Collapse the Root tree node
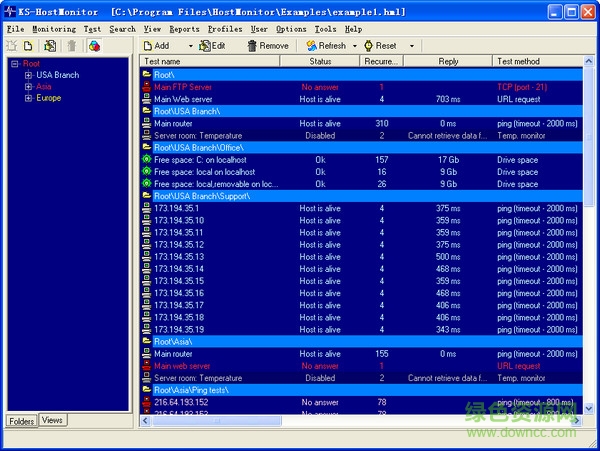 coord(14,63)
